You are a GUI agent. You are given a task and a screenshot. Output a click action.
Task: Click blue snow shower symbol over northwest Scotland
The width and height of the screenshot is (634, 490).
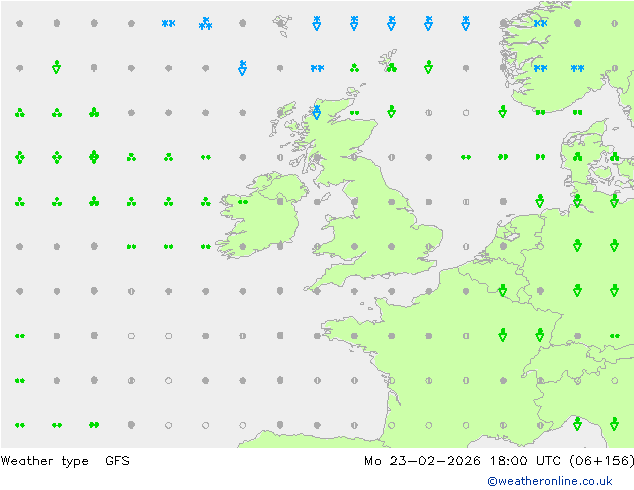[317, 112]
